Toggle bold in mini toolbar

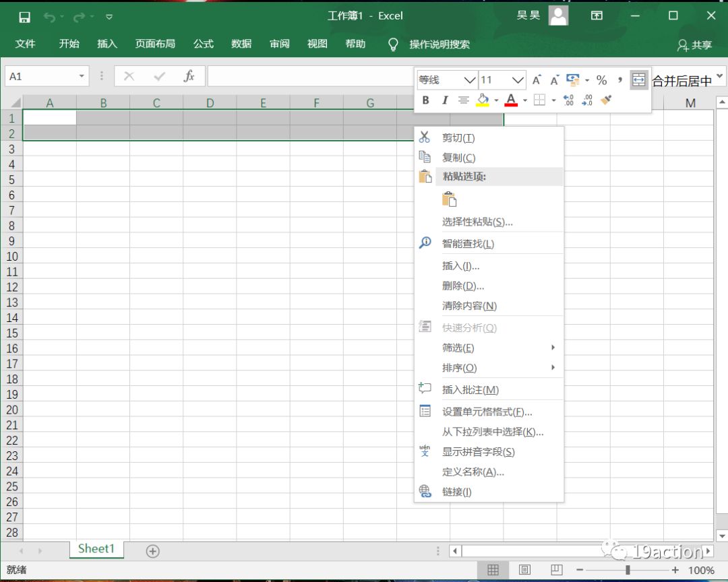(425, 100)
